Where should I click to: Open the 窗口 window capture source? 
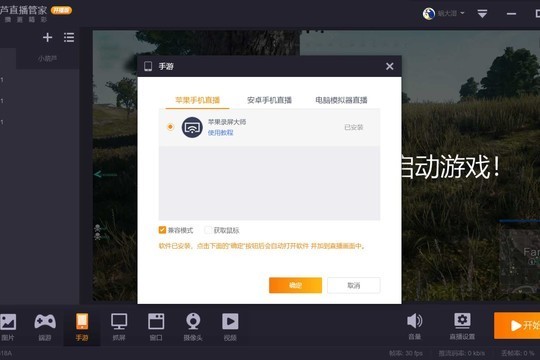click(x=156, y=327)
